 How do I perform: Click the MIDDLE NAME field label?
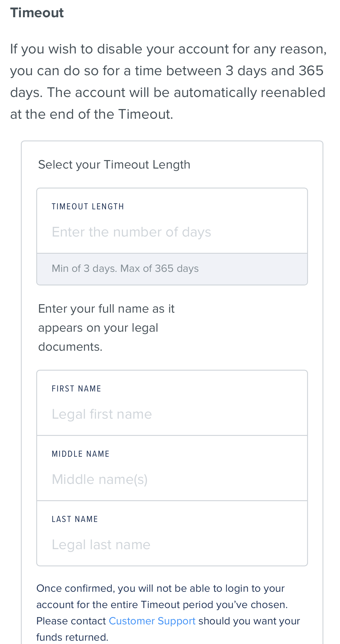pyautogui.click(x=81, y=454)
